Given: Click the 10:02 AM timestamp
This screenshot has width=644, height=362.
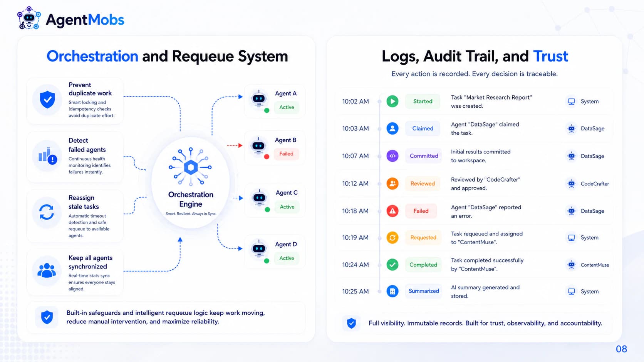Looking at the screenshot, I should (356, 102).
